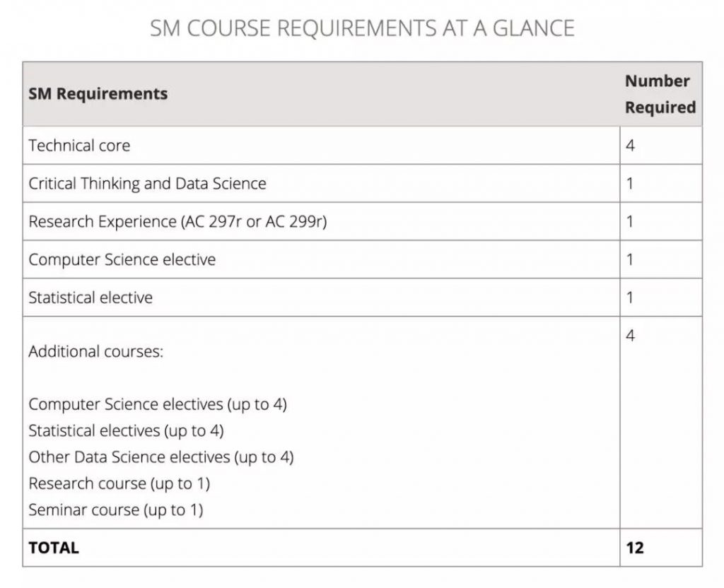Click Critical Thinking and Data Science text
724x588 pixels.
(147, 183)
